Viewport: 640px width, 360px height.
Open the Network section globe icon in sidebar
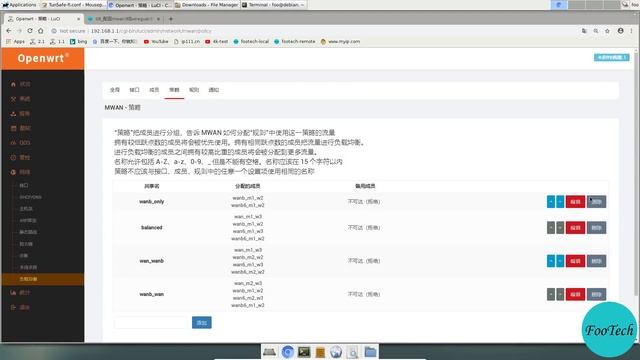pos(13,172)
